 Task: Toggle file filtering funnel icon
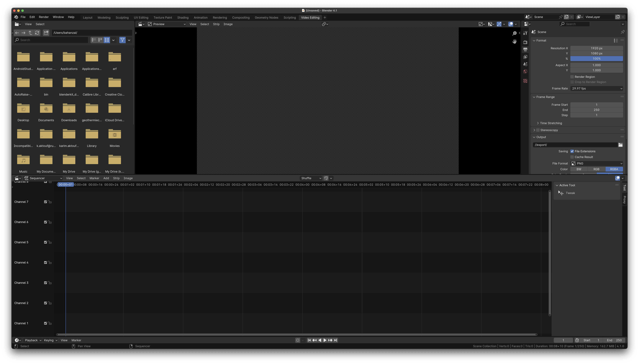pyautogui.click(x=122, y=40)
